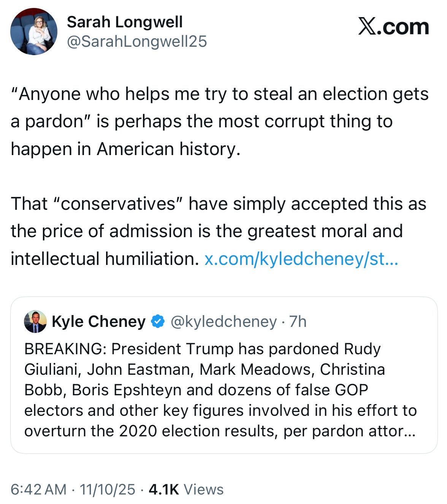Open the quoted post starting with BREAKING
The width and height of the screenshot is (447, 504).
(x=220, y=390)
